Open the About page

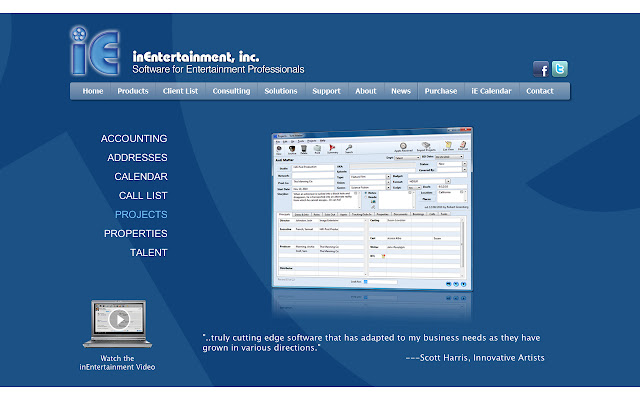click(365, 91)
